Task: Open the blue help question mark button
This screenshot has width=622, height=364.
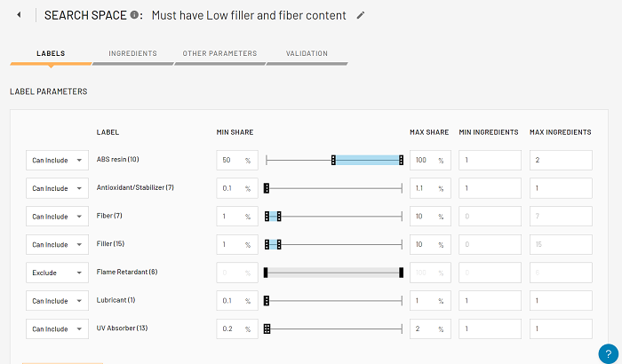Action: tap(609, 352)
